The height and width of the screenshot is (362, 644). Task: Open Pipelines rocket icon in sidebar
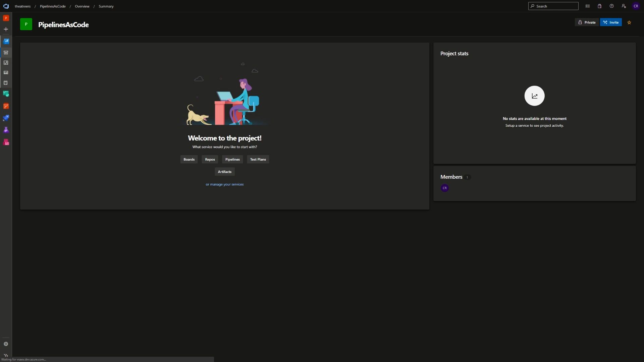pos(6,118)
